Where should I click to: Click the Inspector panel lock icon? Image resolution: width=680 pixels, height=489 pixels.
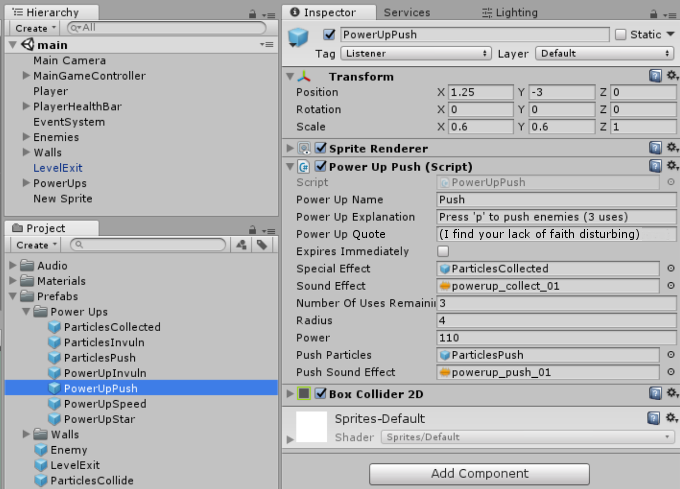[x=654, y=14]
